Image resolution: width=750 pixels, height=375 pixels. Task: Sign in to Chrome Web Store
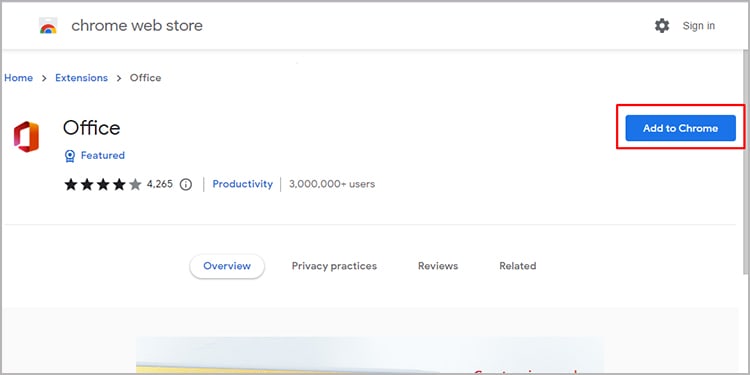coord(698,26)
